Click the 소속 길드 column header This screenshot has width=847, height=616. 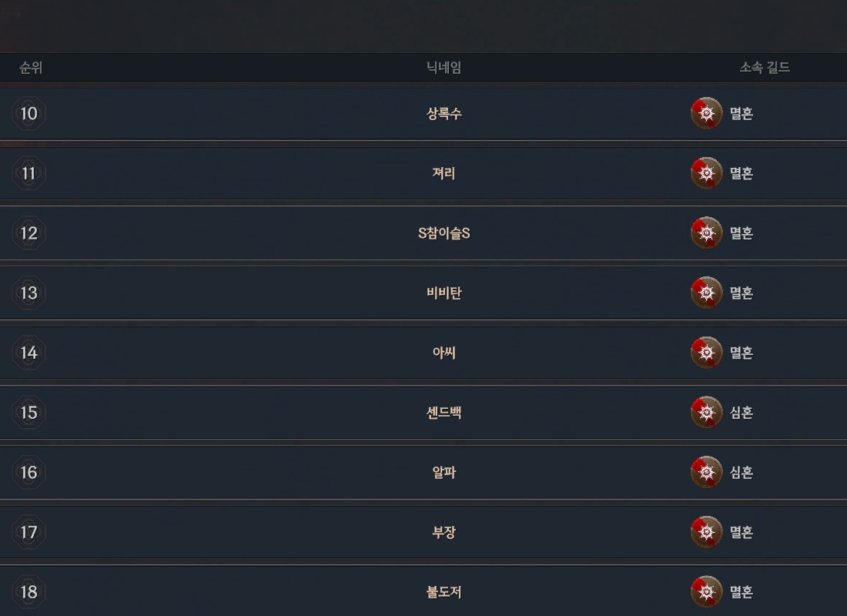click(x=765, y=68)
